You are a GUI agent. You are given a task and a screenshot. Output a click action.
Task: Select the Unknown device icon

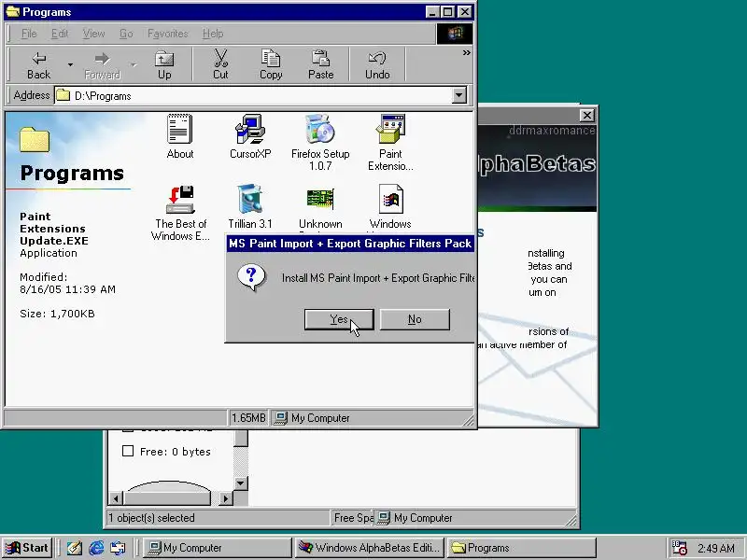click(319, 199)
